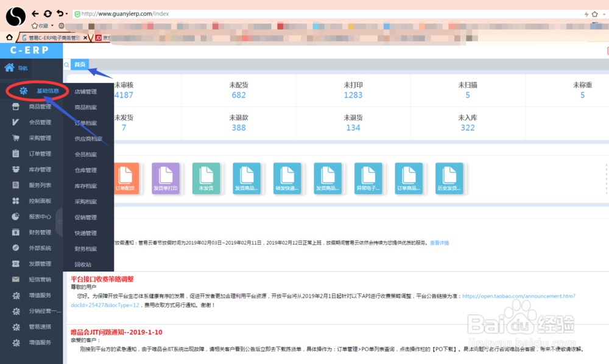Click the orange 订单配货 shortcut tile

pos(125,178)
